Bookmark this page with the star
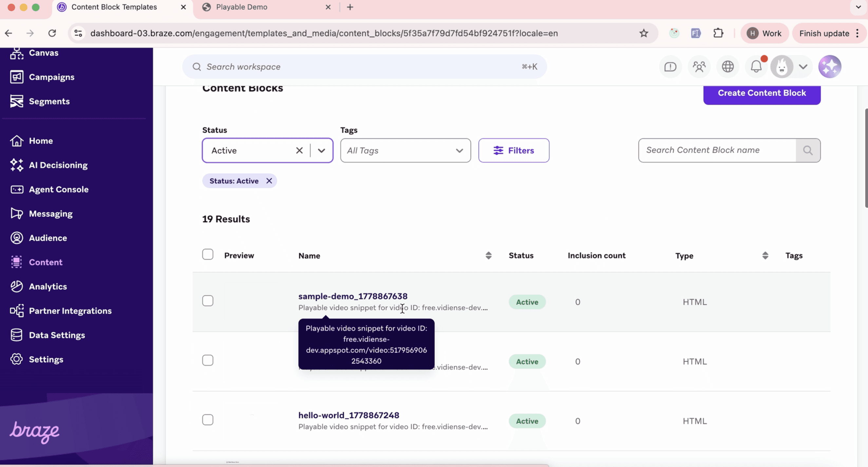The image size is (868, 467). click(x=644, y=33)
